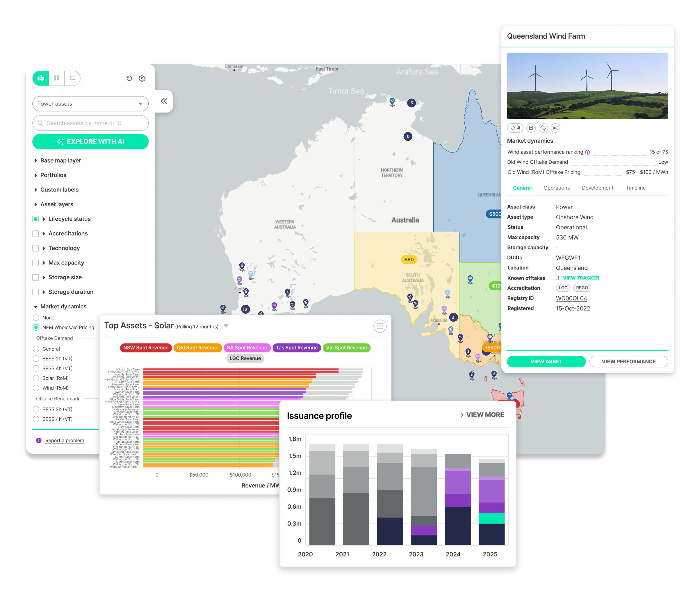Open registry ID WD00QL04 link

pyautogui.click(x=571, y=299)
